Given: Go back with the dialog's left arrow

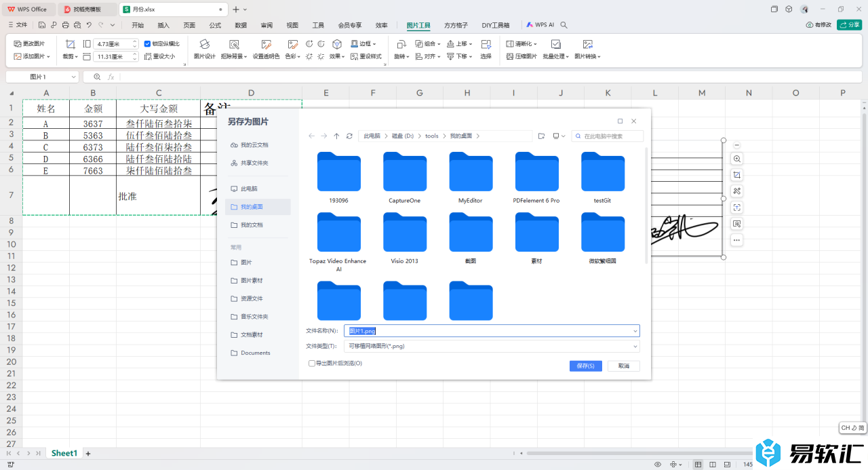Looking at the screenshot, I should (311, 136).
